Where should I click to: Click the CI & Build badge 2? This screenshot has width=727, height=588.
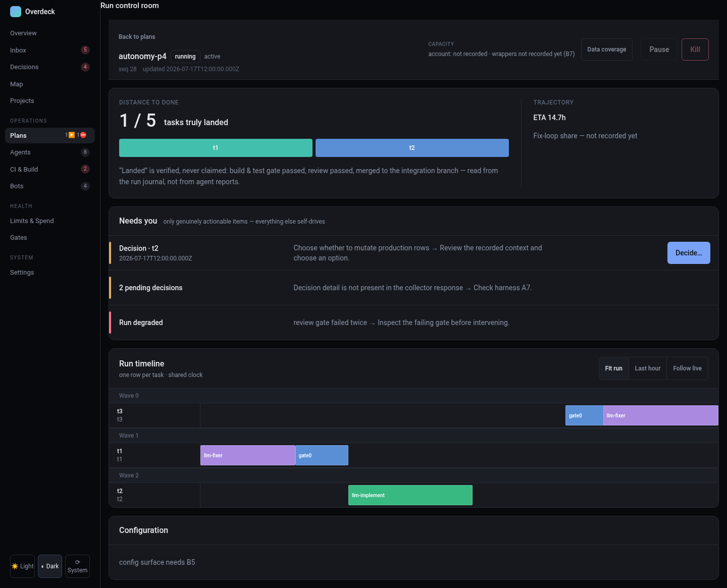point(85,169)
